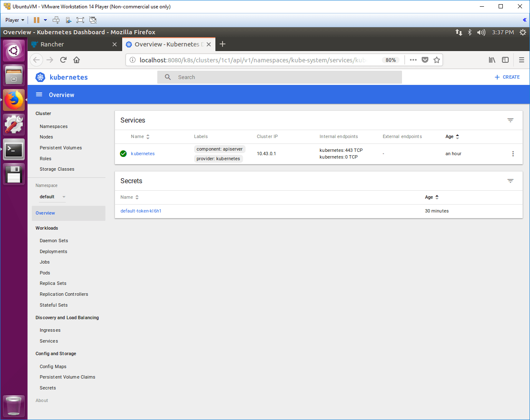The image size is (530, 420).
Task: Open the Firefox home page
Action: pyautogui.click(x=77, y=60)
